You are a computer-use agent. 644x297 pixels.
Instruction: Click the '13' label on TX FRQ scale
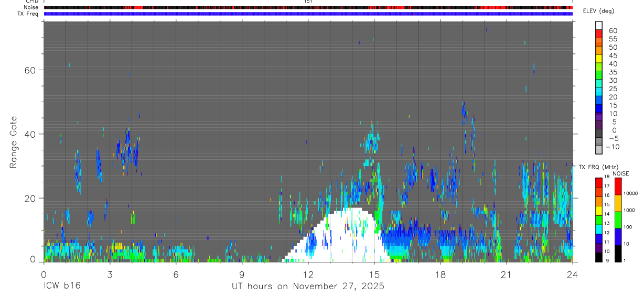(607, 224)
